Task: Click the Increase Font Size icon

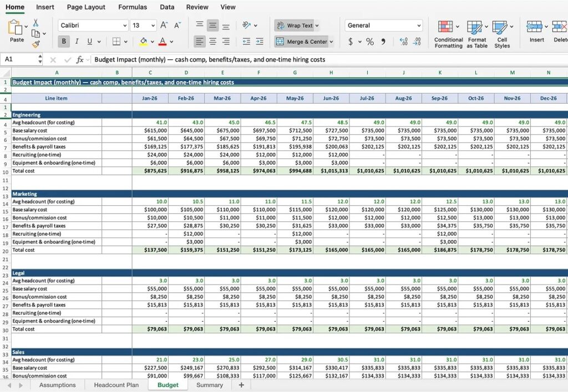Action: coord(164,26)
